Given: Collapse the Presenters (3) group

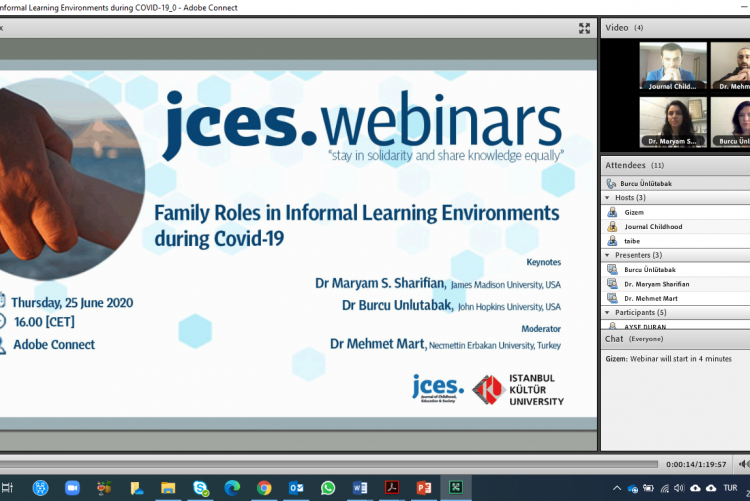Looking at the screenshot, I should pos(605,255).
